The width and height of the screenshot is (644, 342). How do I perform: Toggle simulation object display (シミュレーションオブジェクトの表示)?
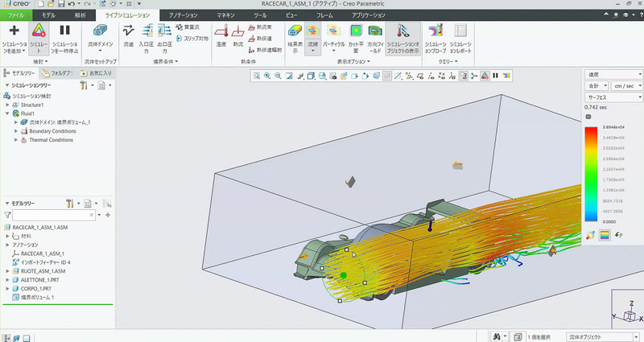(x=402, y=31)
